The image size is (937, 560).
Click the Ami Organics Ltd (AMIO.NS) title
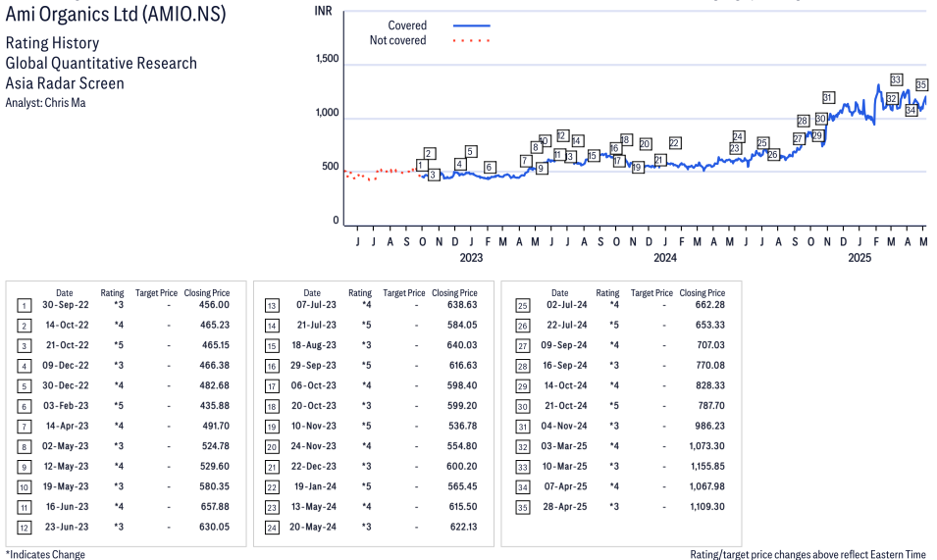[x=116, y=14]
